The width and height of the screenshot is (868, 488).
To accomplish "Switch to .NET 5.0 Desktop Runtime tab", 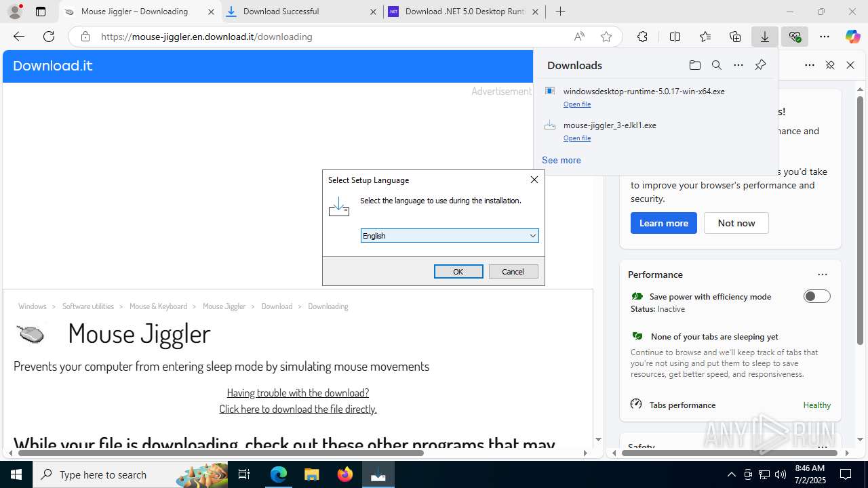I will 465,12.
